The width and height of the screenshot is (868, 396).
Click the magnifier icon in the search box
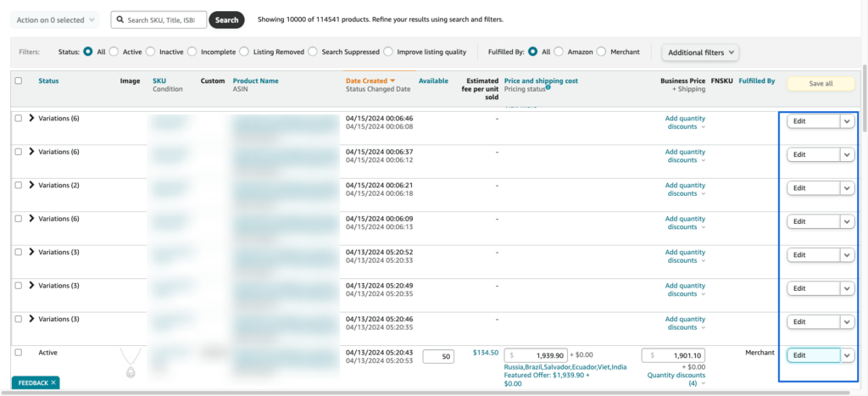pos(120,20)
